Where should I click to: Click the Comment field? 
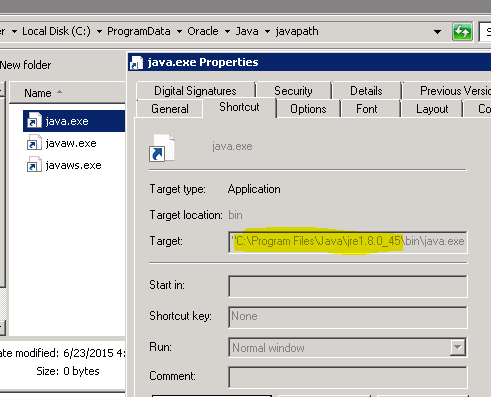(x=348, y=377)
